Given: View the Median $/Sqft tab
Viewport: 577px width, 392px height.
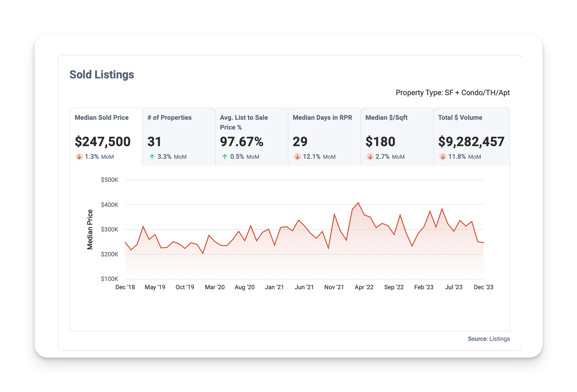Looking at the screenshot, I should click(397, 137).
